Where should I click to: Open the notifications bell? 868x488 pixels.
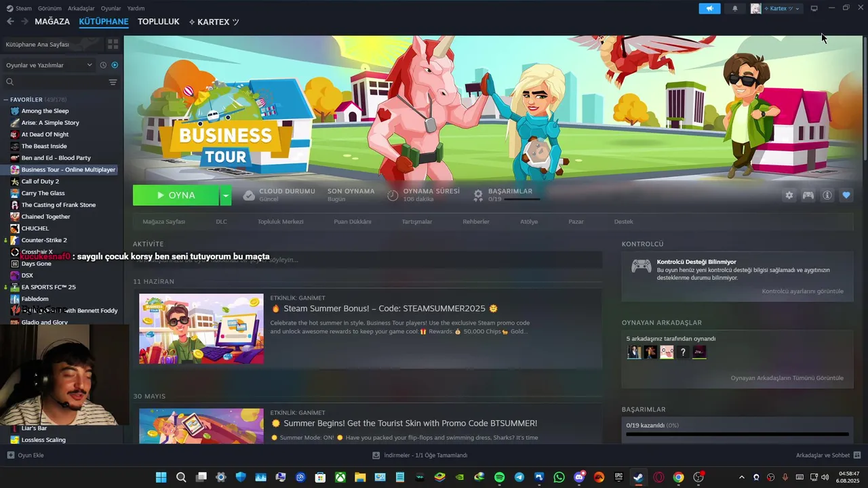pyautogui.click(x=735, y=8)
